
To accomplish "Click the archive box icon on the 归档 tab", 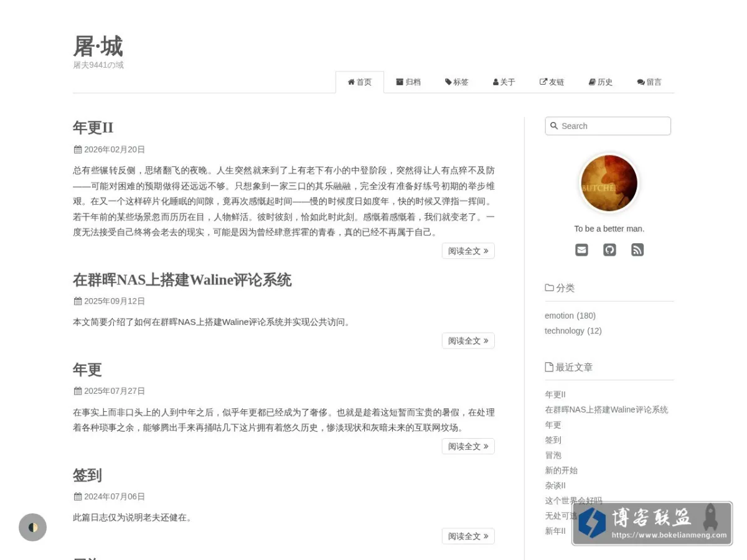I will click(x=400, y=82).
